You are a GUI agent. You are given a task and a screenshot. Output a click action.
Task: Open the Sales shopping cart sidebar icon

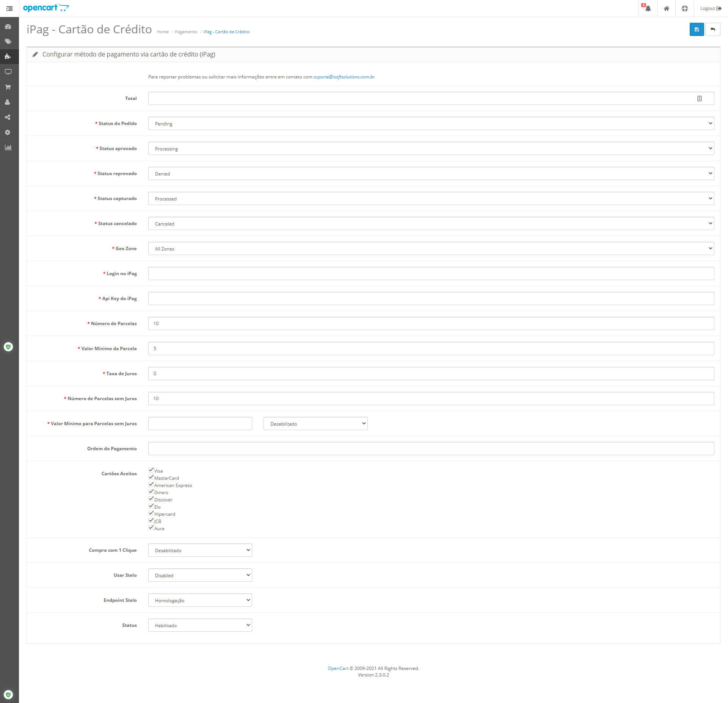[x=8, y=87]
